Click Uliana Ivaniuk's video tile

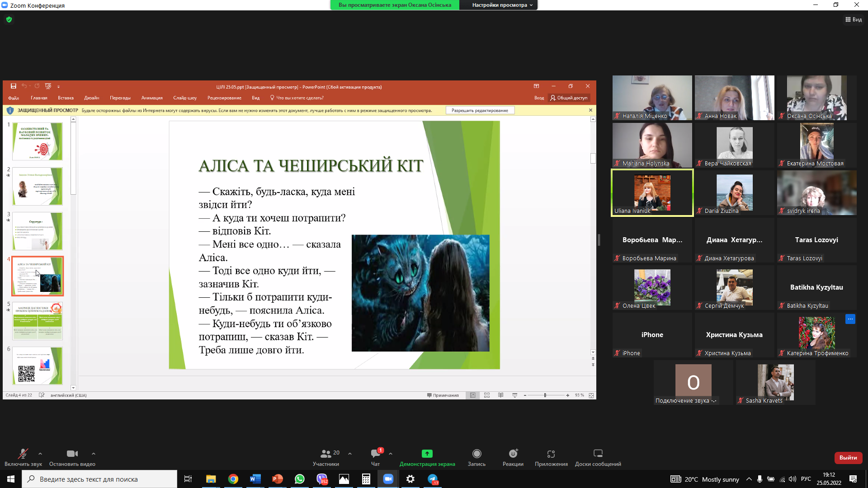652,193
